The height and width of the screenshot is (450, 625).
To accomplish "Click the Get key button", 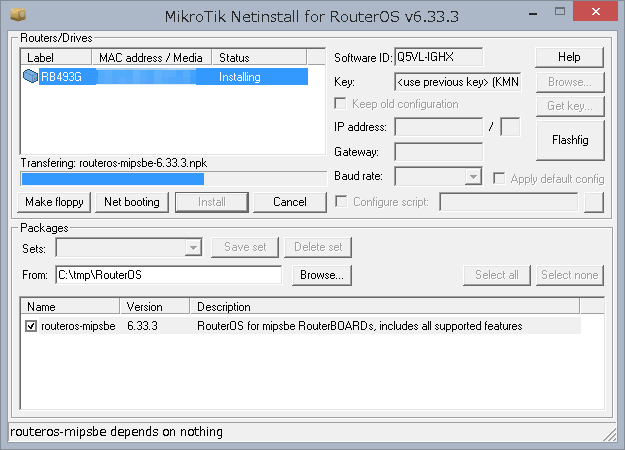I will [x=570, y=106].
